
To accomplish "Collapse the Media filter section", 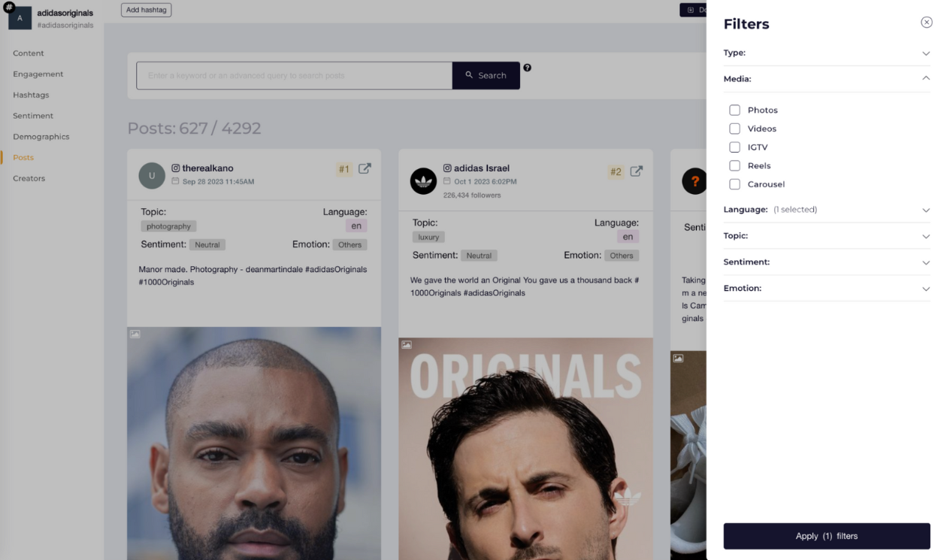I will [827, 79].
